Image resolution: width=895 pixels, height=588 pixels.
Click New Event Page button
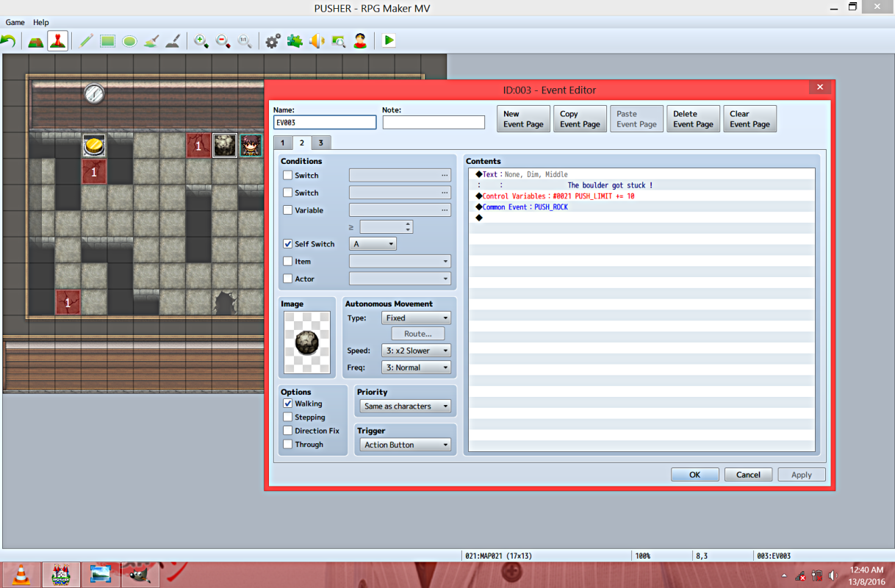tap(523, 119)
